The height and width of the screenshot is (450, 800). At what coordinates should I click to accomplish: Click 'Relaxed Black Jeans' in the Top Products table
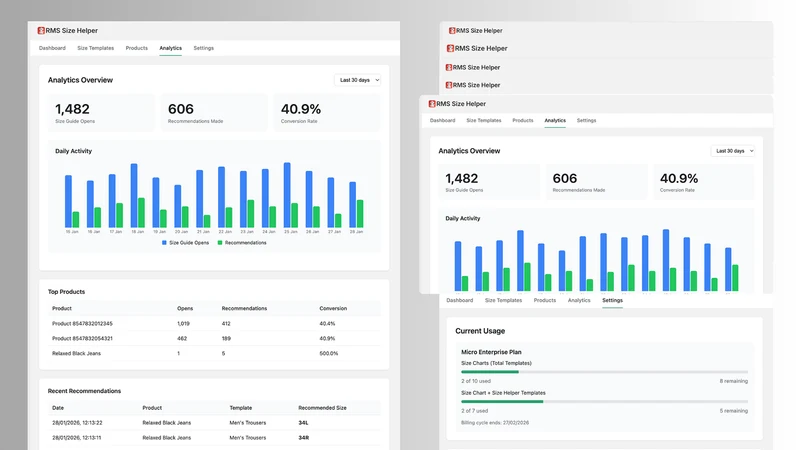77,353
